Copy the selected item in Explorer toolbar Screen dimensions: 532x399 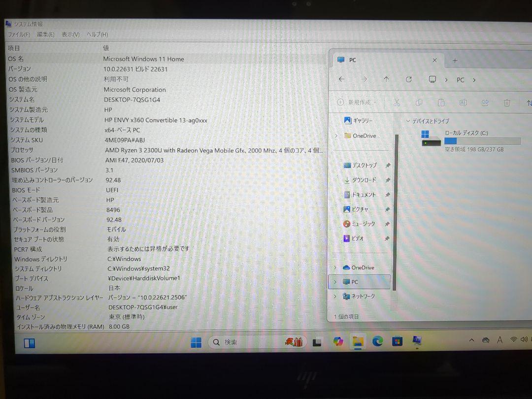point(419,102)
